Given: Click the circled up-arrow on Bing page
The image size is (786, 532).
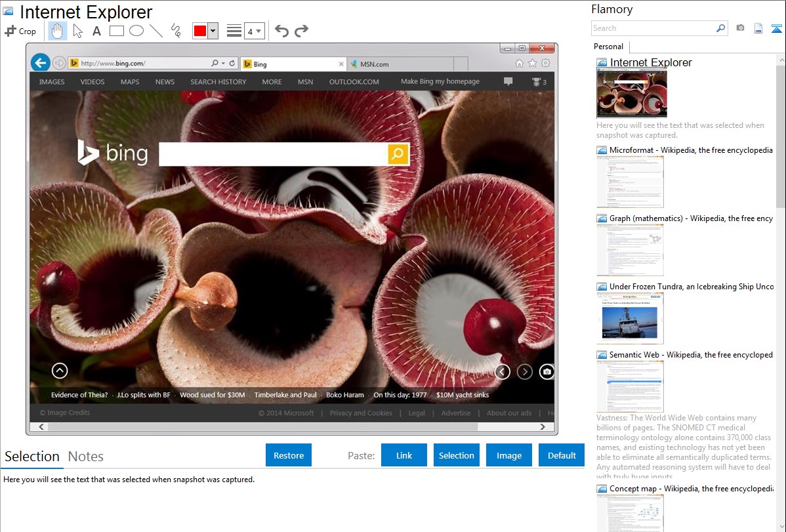Looking at the screenshot, I should click(x=60, y=371).
